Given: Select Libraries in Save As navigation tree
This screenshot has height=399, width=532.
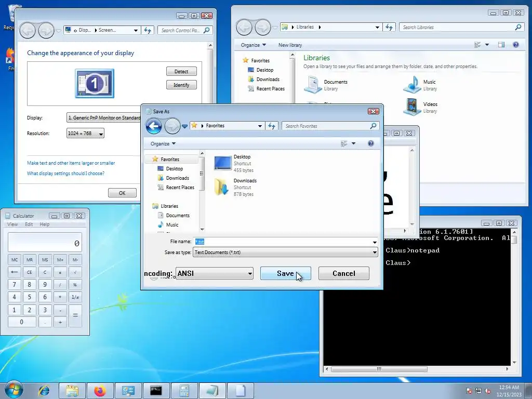Looking at the screenshot, I should click(x=169, y=206).
